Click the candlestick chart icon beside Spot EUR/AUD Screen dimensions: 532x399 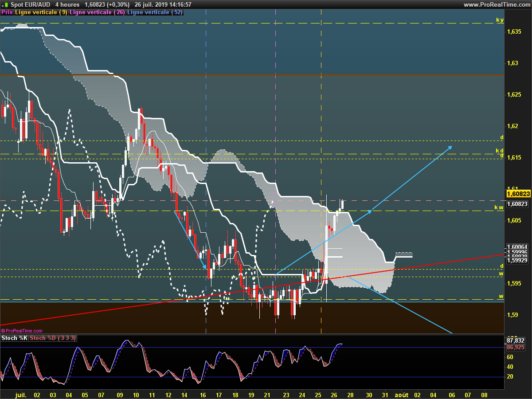pos(4,4)
